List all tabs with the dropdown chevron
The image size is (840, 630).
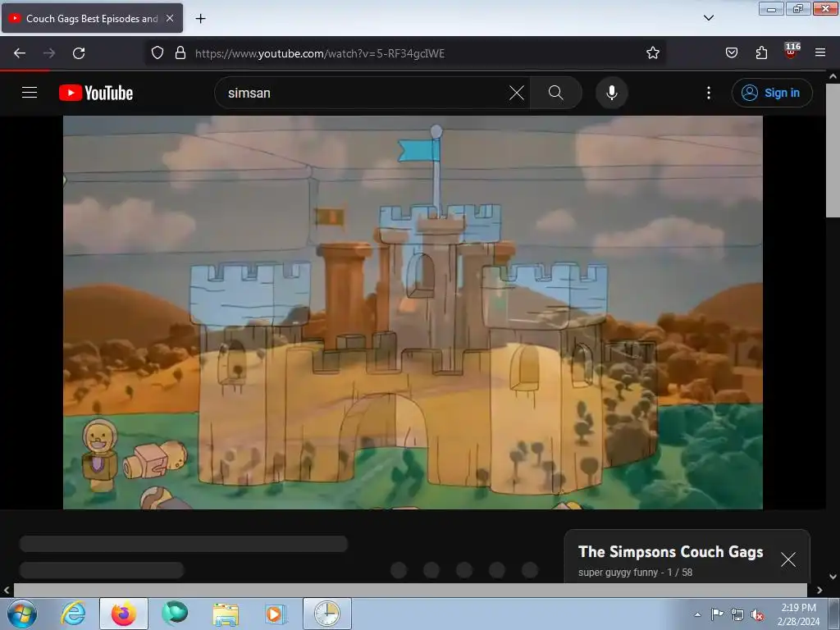(708, 18)
